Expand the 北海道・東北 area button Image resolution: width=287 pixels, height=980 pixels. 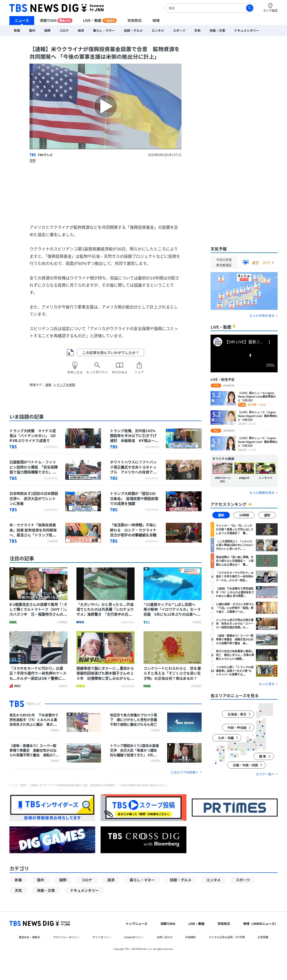pos(238,714)
